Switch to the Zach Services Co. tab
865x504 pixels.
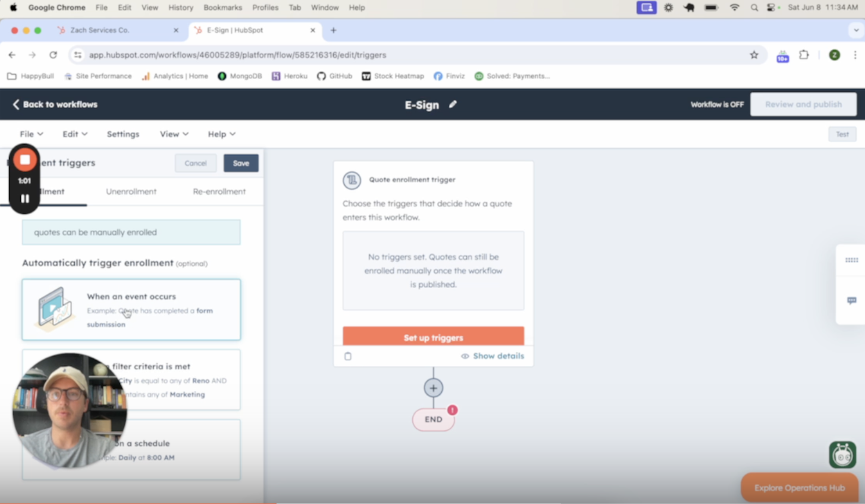(118, 30)
